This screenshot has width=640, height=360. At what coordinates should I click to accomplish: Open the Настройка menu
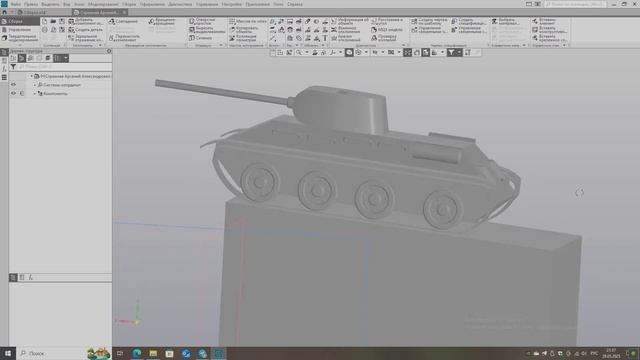231,4
